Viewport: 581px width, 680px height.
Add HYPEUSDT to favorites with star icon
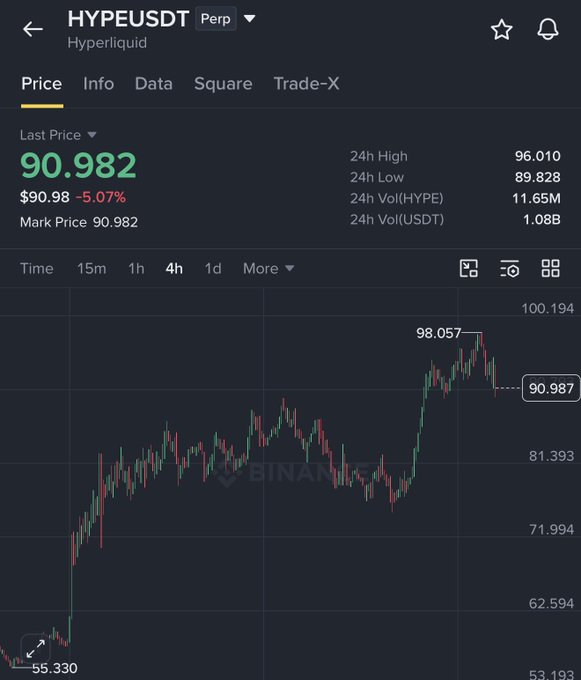(502, 29)
